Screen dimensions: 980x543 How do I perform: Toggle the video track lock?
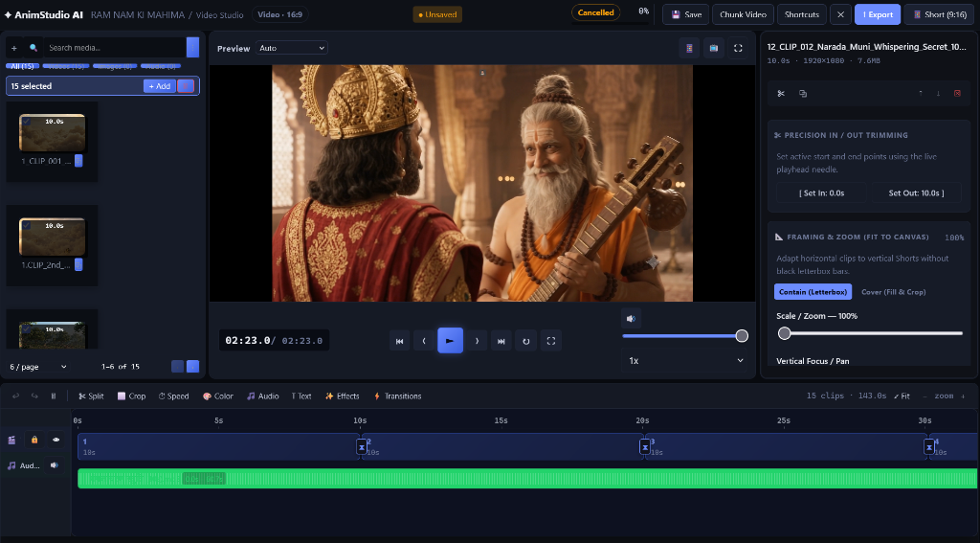pyautogui.click(x=34, y=440)
